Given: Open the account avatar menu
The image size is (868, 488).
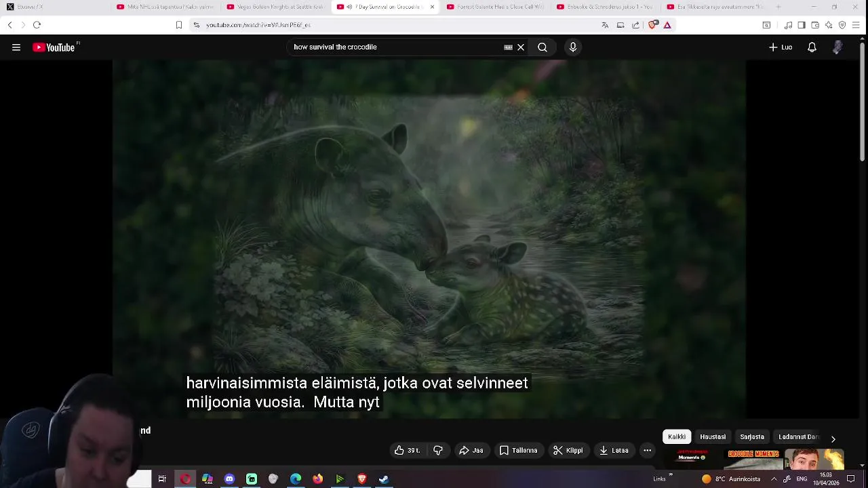Looking at the screenshot, I should tap(837, 47).
